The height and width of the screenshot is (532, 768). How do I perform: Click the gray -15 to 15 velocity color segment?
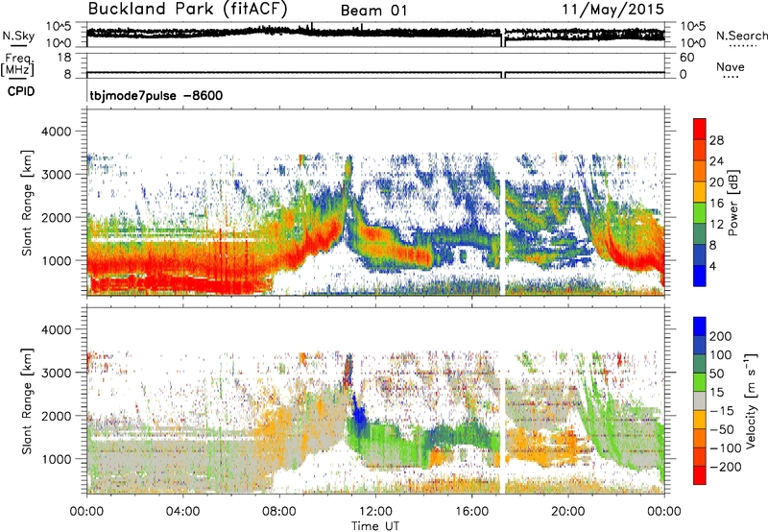point(700,401)
